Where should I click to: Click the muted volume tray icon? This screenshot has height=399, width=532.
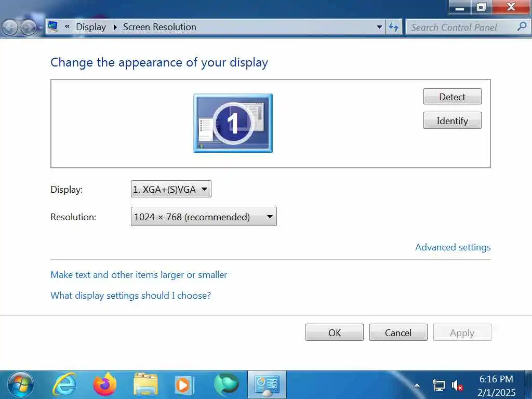457,385
